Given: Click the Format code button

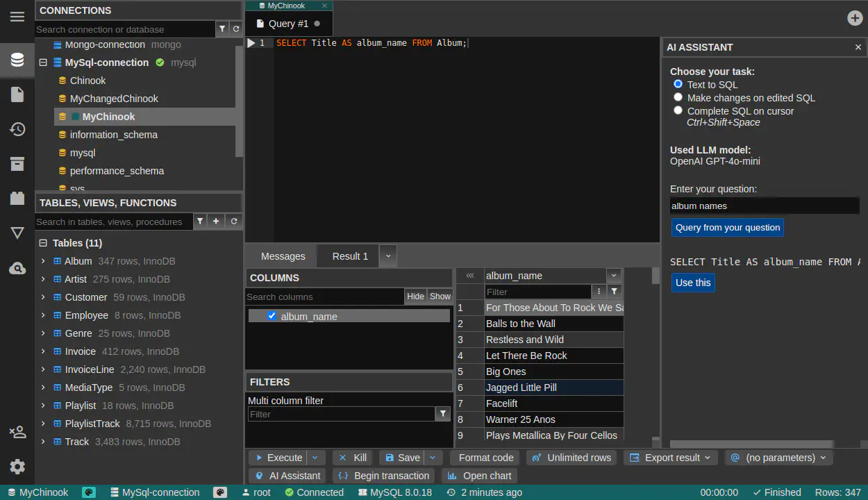Looking at the screenshot, I should click(486, 458).
